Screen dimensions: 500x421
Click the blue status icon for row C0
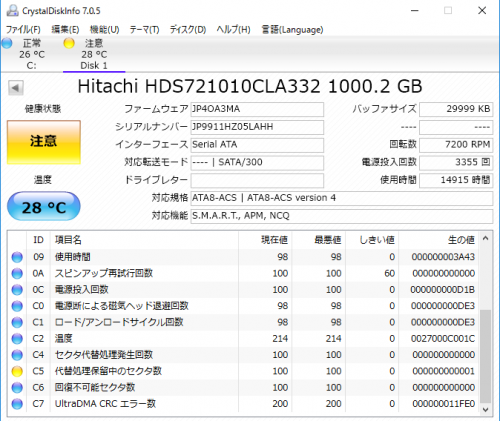point(17,306)
